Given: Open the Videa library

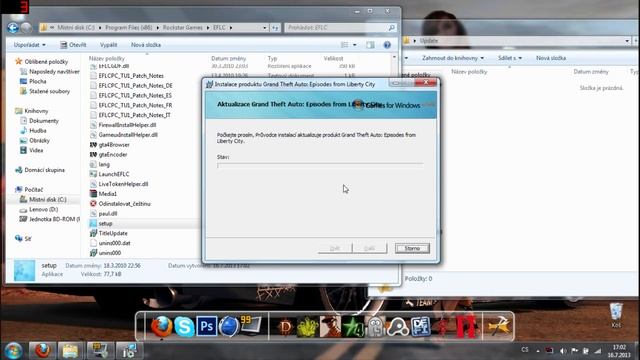Looking at the screenshot, I should 36,150.
